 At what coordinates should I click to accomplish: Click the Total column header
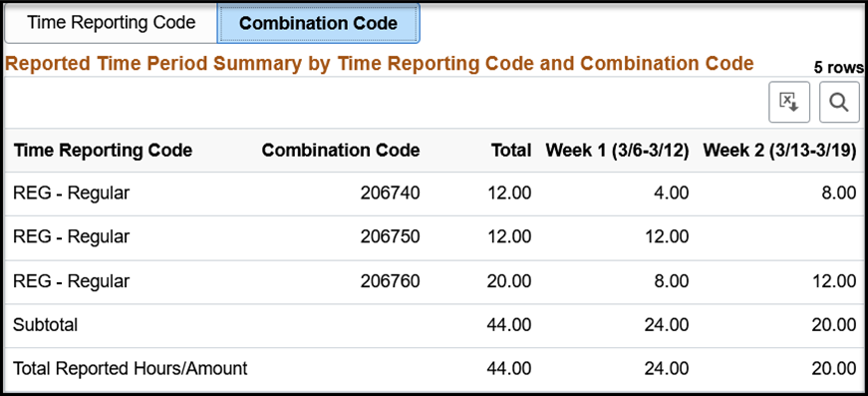[513, 150]
